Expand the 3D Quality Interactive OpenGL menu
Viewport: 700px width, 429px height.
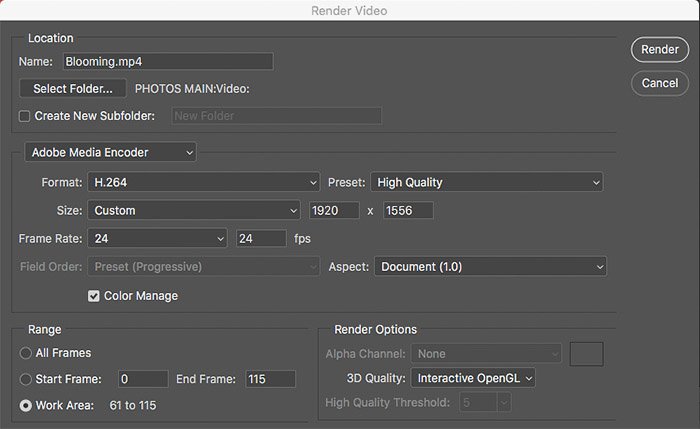point(473,378)
